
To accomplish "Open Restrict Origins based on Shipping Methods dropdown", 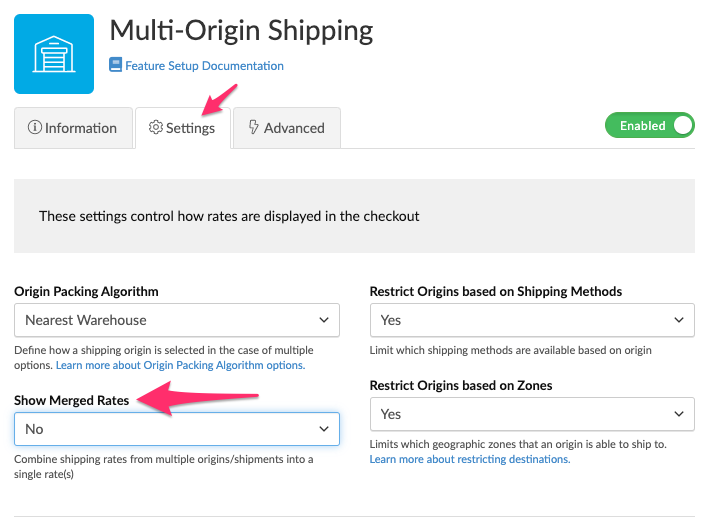I will point(532,320).
